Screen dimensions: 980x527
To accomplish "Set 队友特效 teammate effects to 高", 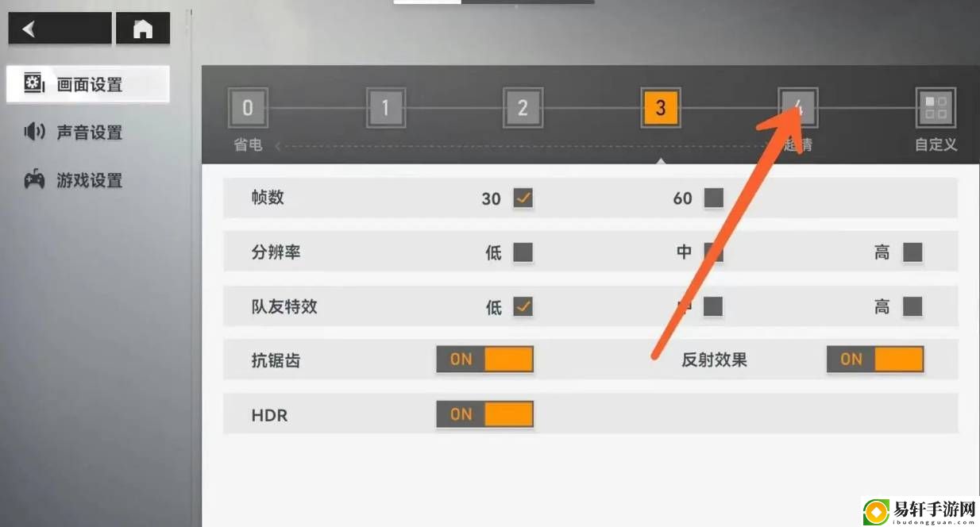I will point(912,306).
